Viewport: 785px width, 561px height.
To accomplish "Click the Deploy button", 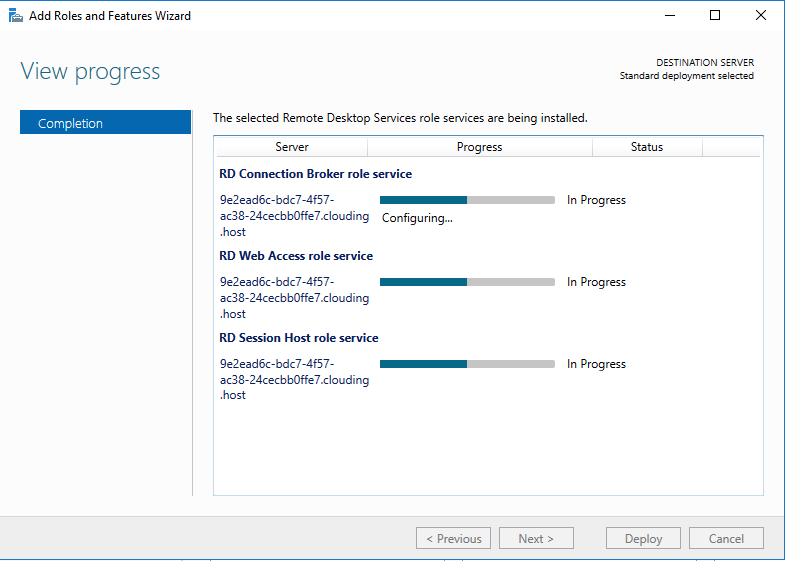I will [x=643, y=538].
